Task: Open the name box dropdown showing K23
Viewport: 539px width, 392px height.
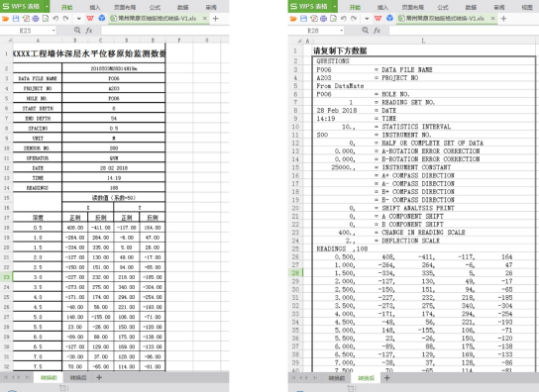Action: pos(54,31)
